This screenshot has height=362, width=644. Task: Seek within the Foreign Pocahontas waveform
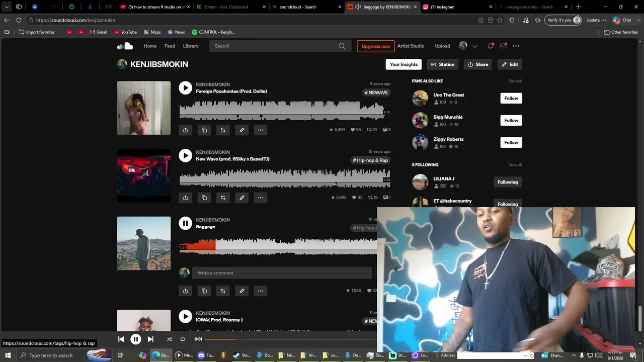pyautogui.click(x=285, y=110)
